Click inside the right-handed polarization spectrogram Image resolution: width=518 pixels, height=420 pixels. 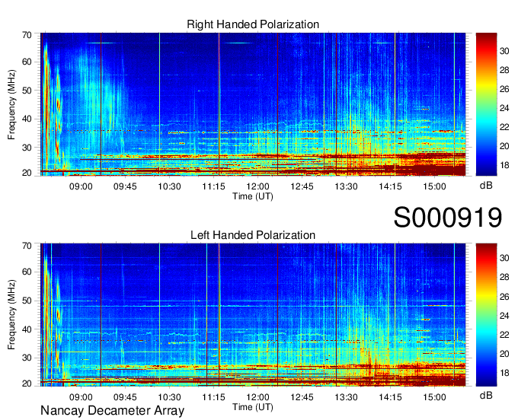coord(253,104)
